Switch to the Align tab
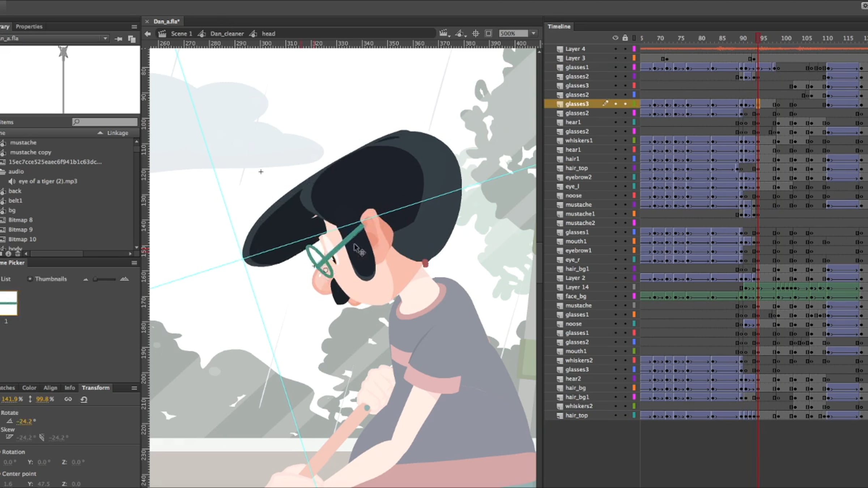Image resolution: width=868 pixels, height=488 pixels. point(50,388)
